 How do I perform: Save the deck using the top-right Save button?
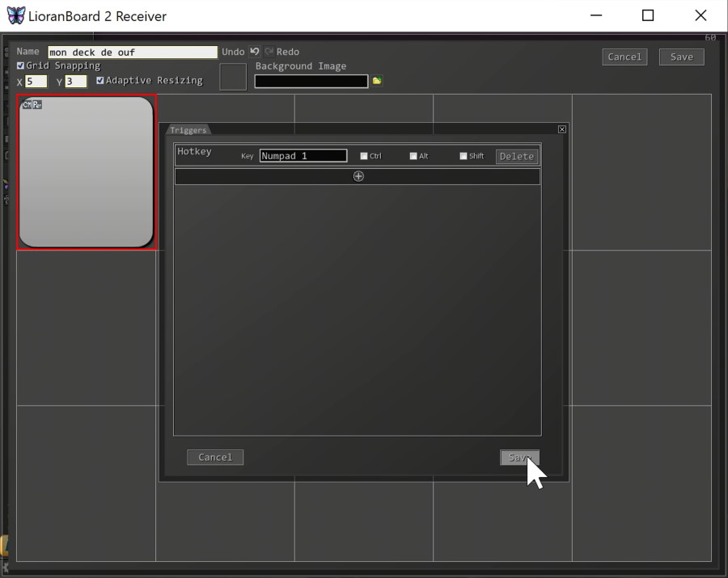[x=681, y=57]
